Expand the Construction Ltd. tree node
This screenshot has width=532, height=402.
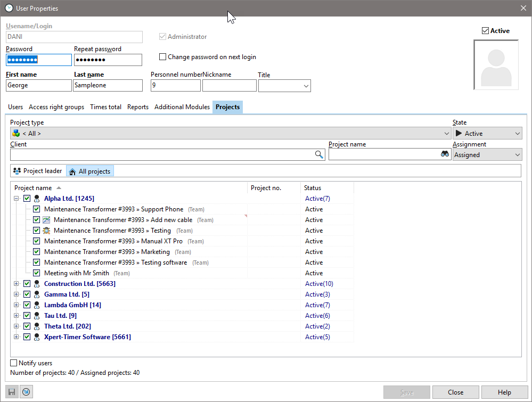click(17, 284)
